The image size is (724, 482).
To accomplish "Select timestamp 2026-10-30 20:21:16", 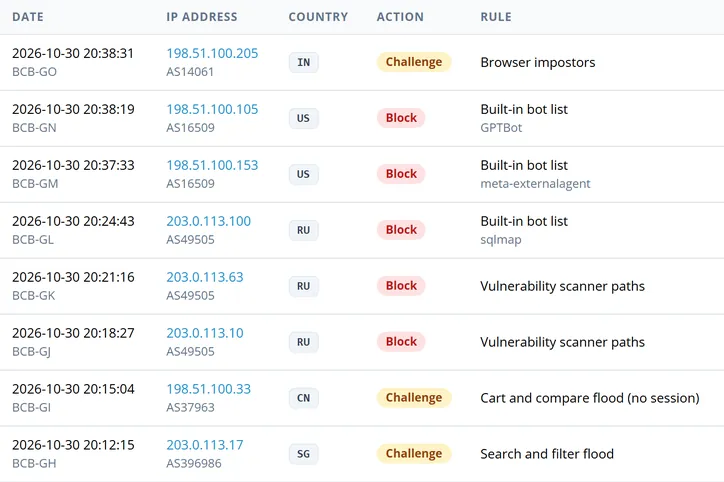I will [73, 277].
